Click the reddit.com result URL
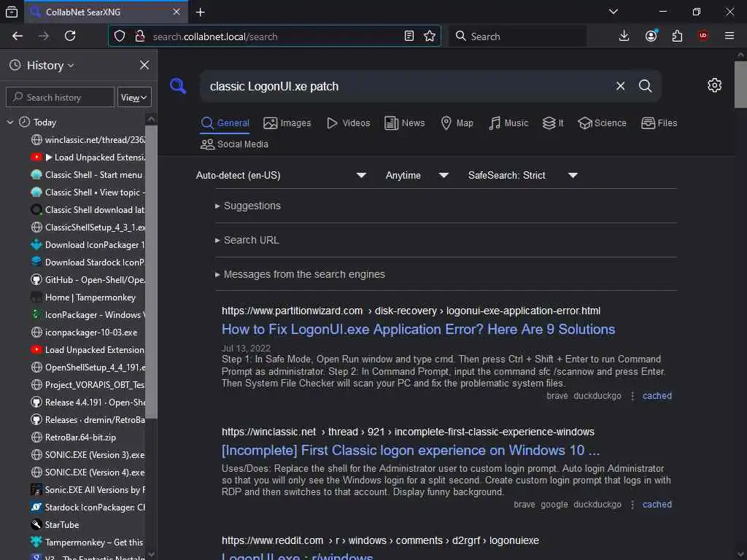This screenshot has width=747, height=560. point(380,540)
